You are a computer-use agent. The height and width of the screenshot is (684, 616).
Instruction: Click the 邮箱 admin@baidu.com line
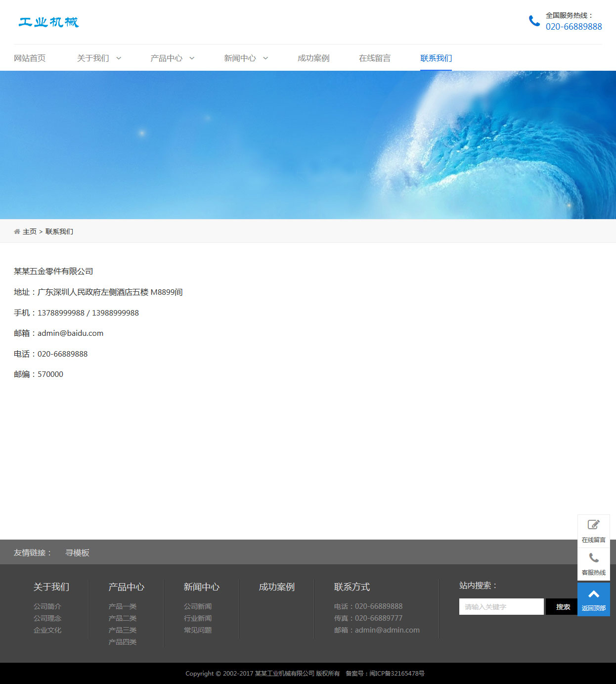coord(58,333)
